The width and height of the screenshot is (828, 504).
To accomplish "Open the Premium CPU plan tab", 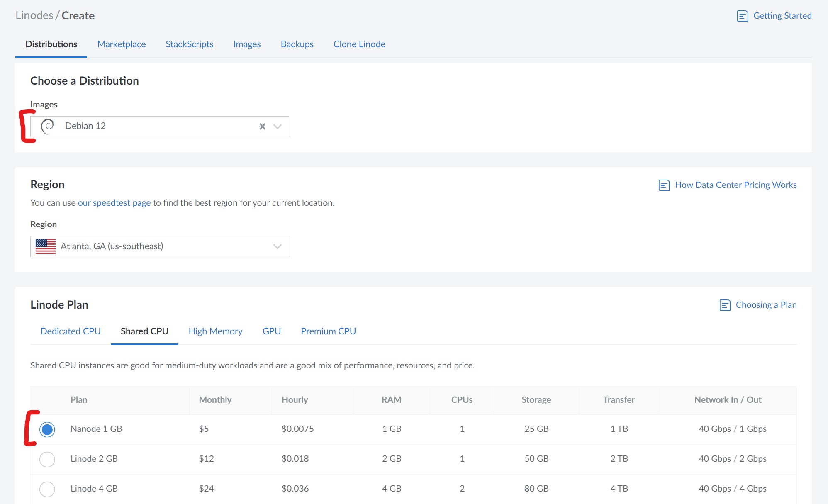I will click(329, 331).
